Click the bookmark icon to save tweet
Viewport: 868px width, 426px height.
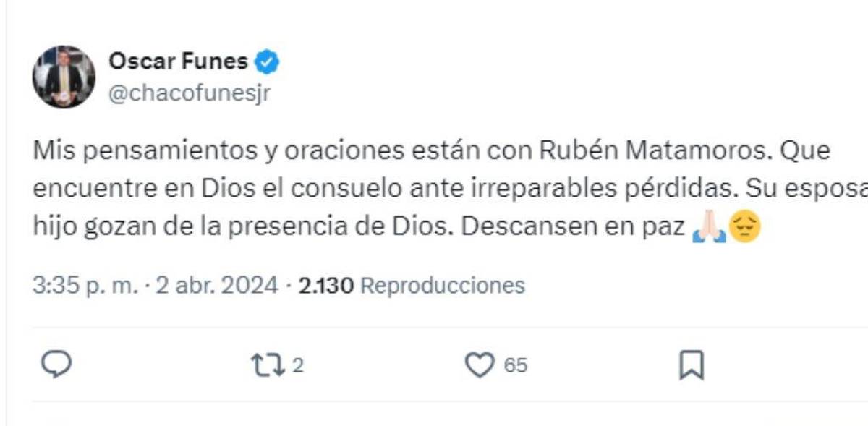tap(692, 366)
